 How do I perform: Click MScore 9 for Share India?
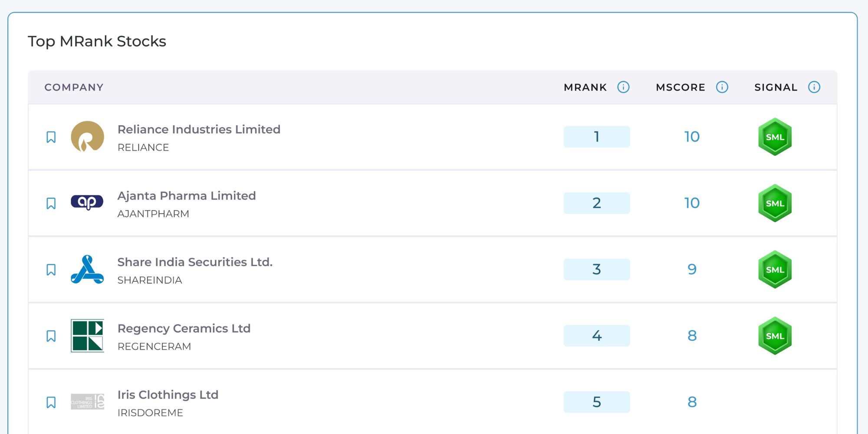(x=692, y=270)
